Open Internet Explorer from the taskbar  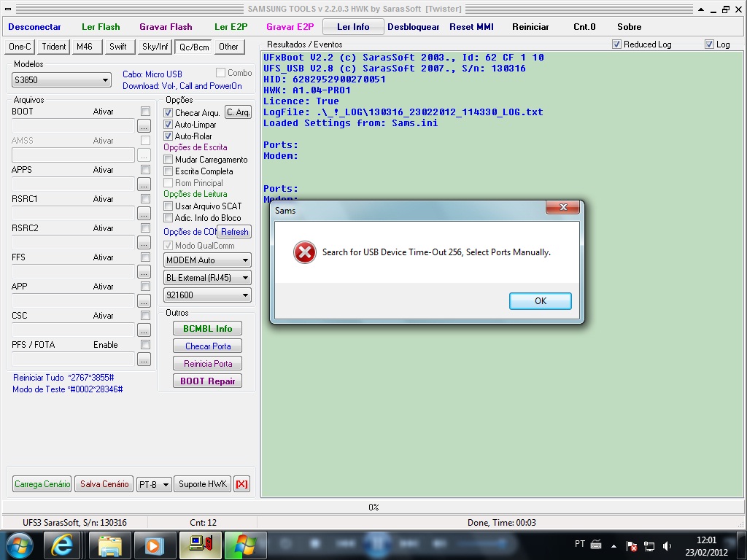62,545
